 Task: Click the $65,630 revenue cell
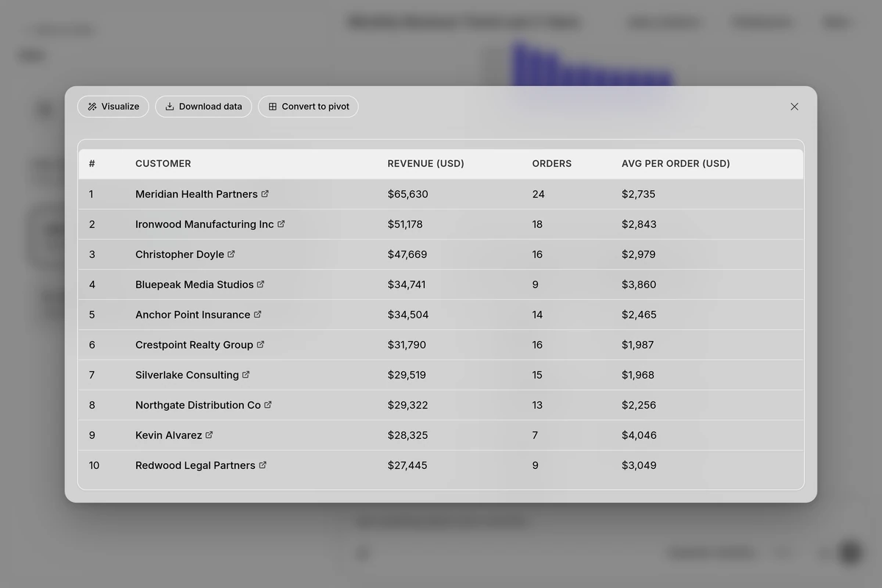point(408,194)
